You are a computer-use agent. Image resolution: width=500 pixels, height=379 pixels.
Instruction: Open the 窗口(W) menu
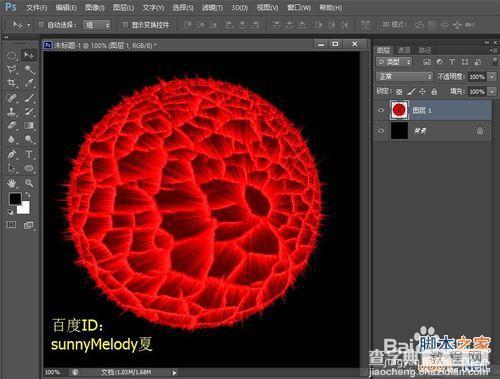pyautogui.click(x=299, y=7)
